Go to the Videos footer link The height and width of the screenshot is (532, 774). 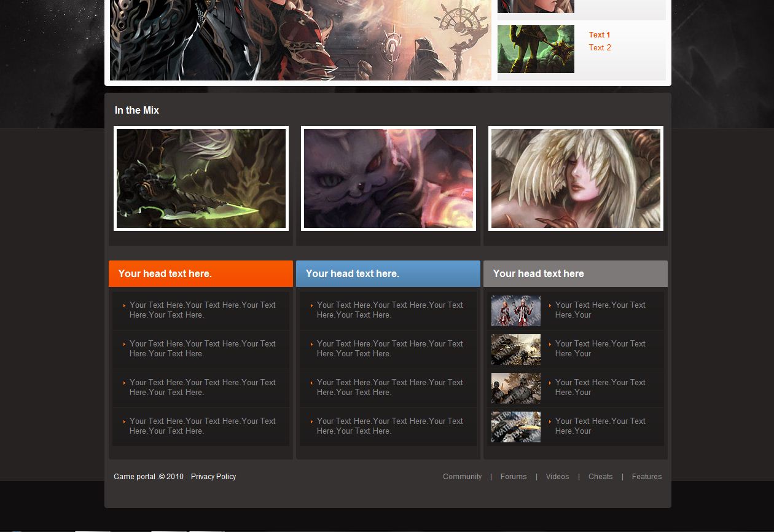click(x=557, y=477)
